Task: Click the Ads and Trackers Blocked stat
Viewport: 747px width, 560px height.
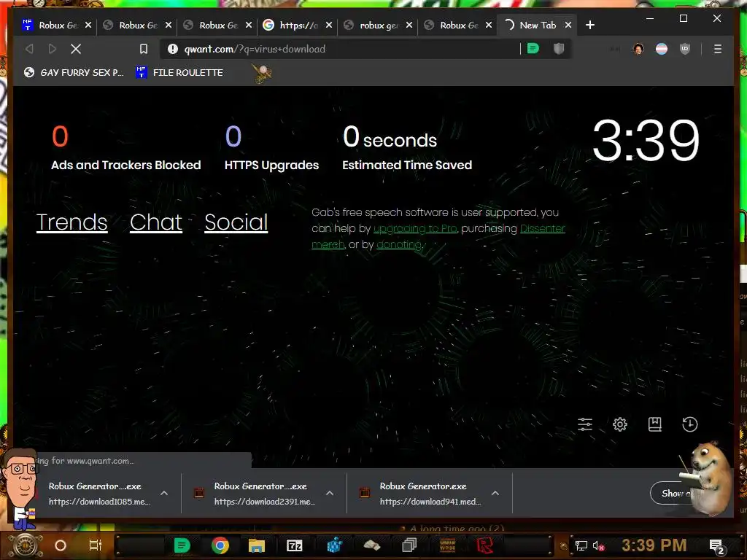Action: point(125,147)
